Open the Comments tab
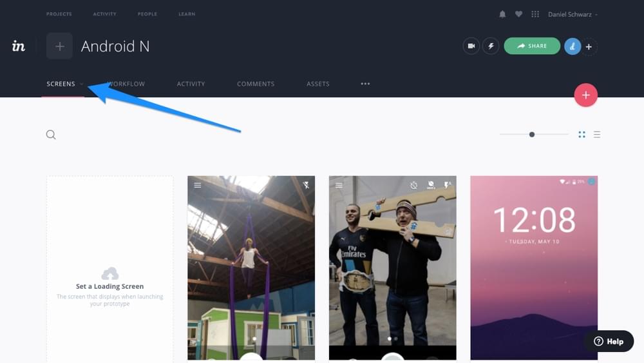644x363 pixels. 256,84
